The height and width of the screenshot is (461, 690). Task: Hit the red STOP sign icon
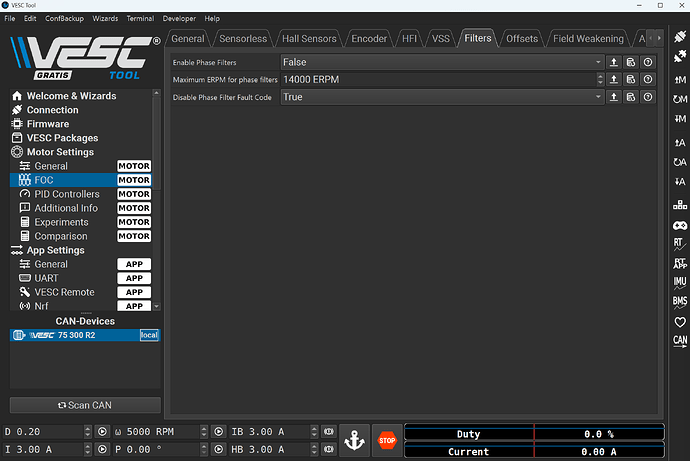387,440
